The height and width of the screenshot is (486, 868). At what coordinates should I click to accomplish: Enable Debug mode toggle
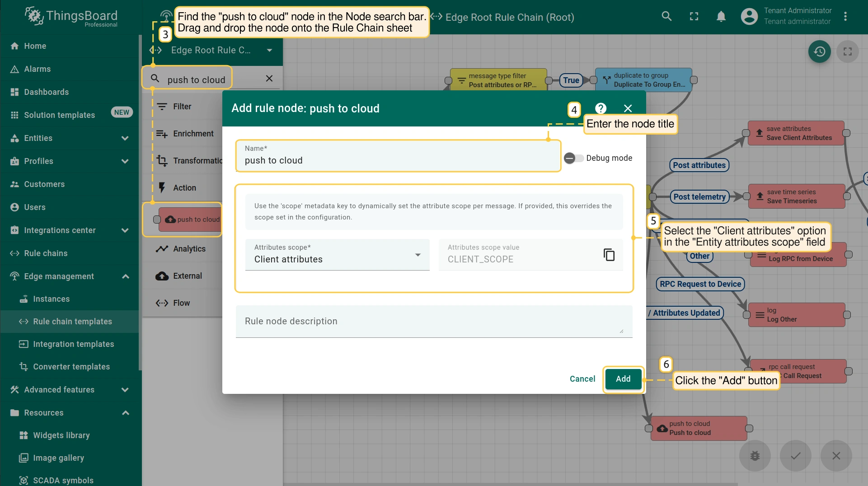click(x=573, y=158)
